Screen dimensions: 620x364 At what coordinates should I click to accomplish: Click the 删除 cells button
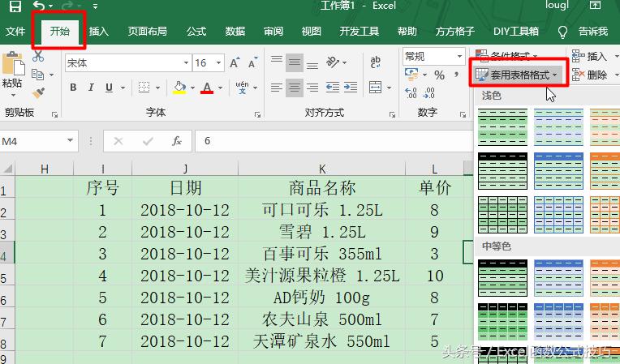[591, 75]
